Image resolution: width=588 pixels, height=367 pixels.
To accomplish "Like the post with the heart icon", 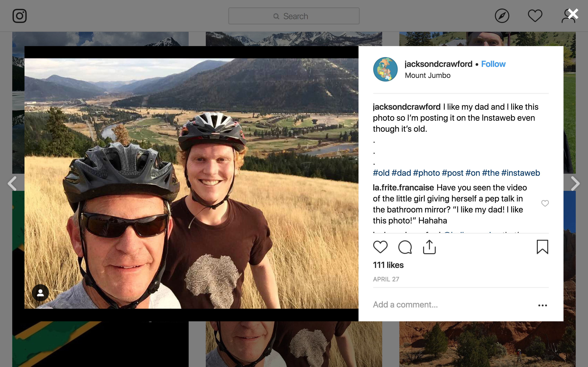I will tap(380, 247).
